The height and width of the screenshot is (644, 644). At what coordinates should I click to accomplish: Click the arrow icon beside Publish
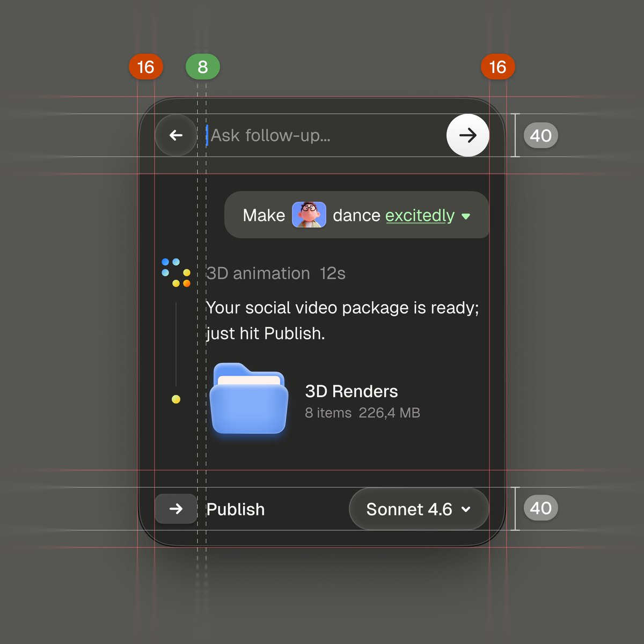click(x=176, y=509)
